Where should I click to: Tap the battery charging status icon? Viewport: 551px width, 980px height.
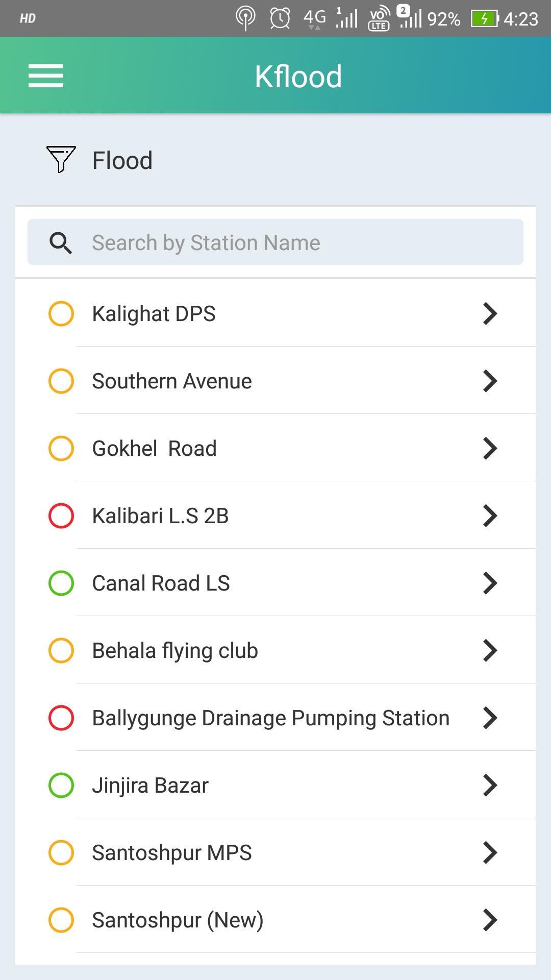click(x=484, y=19)
